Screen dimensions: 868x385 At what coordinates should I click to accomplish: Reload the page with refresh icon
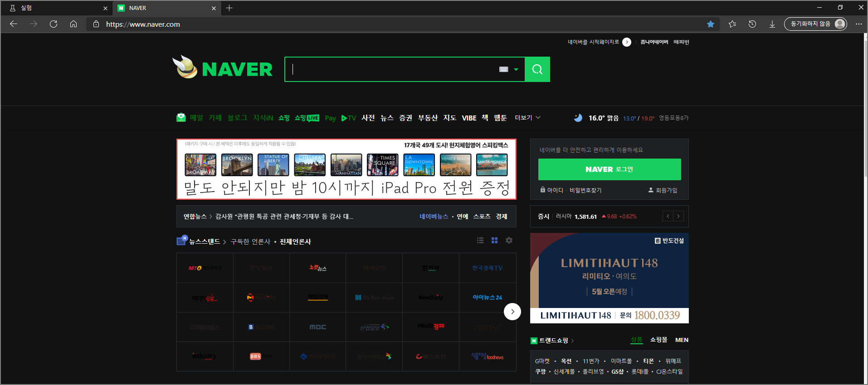tap(54, 24)
